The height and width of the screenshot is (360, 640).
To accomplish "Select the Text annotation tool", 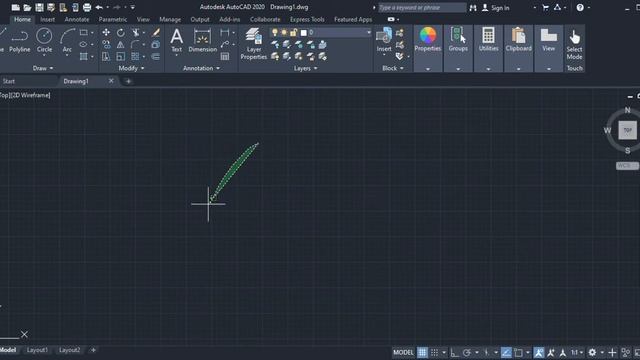I will click(176, 41).
